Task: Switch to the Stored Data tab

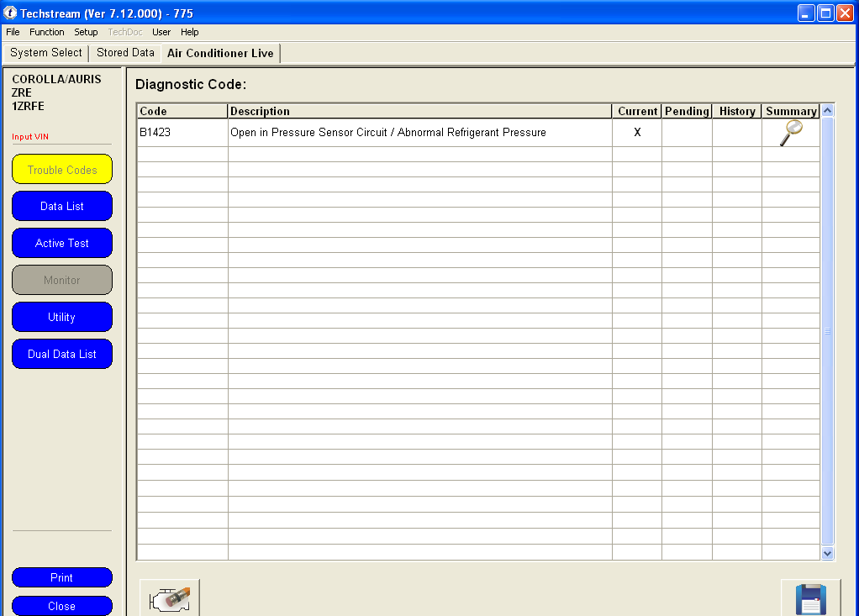Action: point(125,53)
